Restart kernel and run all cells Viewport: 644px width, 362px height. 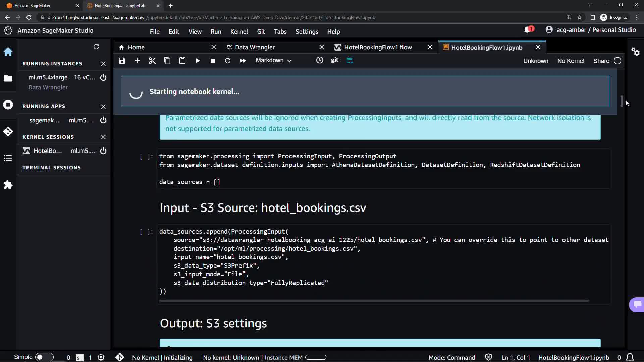tap(243, 61)
